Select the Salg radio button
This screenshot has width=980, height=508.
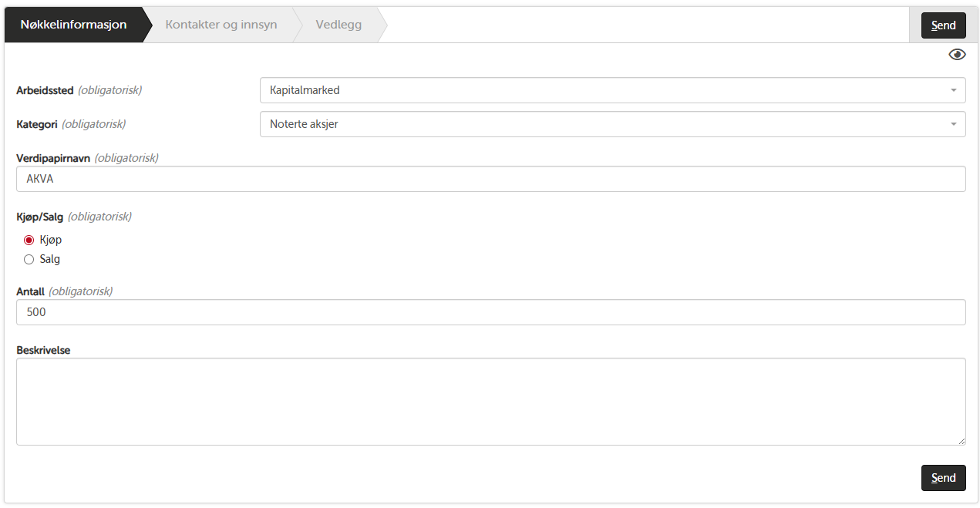[x=29, y=260]
